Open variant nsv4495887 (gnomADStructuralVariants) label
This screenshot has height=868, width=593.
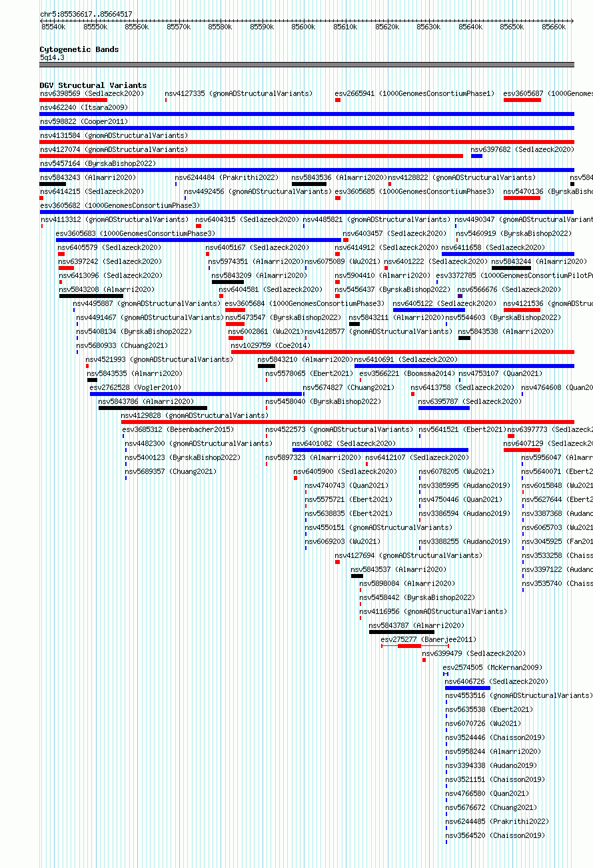(x=147, y=304)
